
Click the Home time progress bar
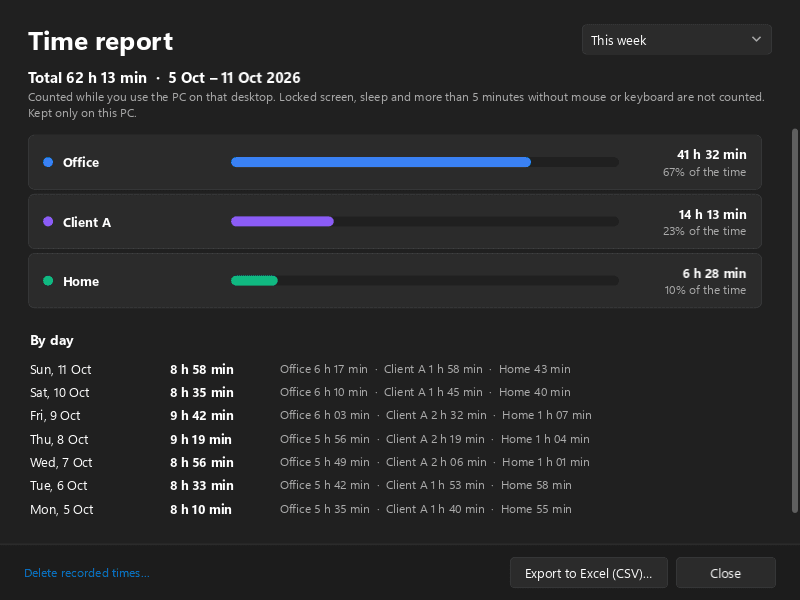(x=424, y=281)
